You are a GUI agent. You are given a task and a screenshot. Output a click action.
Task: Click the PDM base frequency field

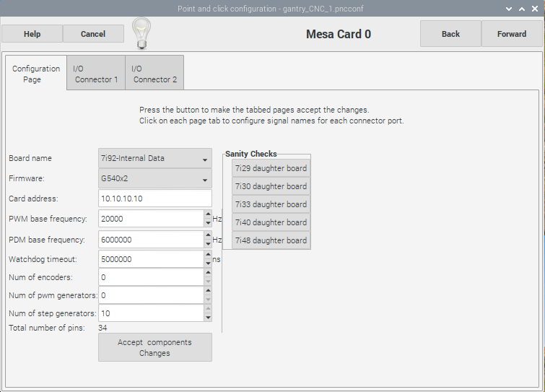(x=151, y=240)
